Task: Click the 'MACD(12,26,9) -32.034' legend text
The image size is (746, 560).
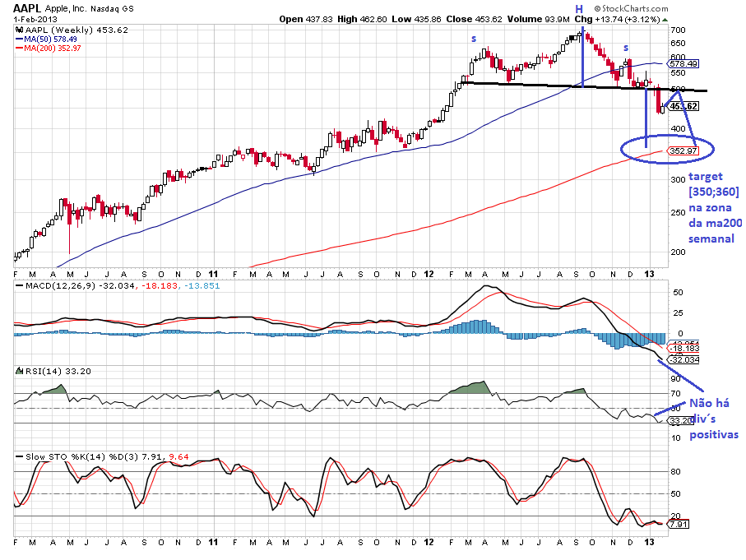Action: (80, 286)
